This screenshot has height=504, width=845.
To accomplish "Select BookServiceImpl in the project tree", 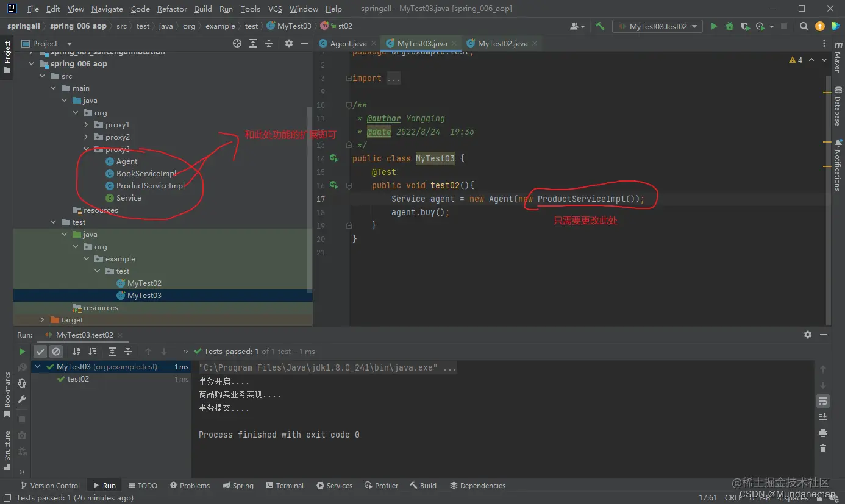I will tap(146, 174).
